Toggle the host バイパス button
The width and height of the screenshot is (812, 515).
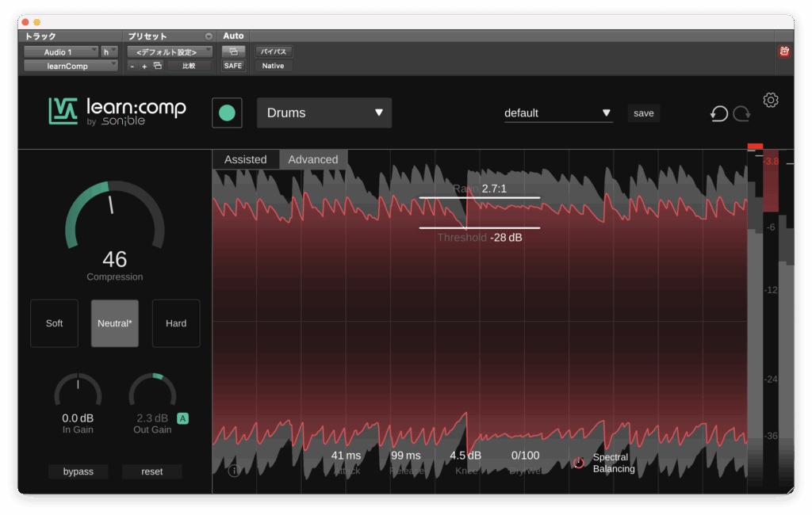click(274, 51)
